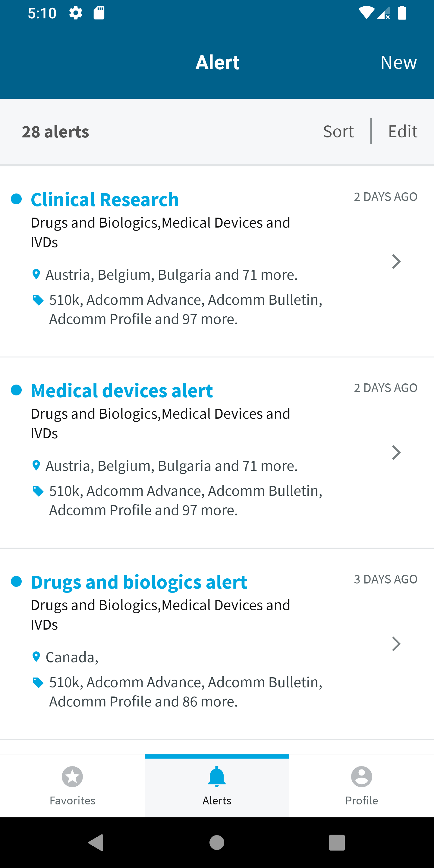Tap blue unread dot beside Clinical Research
434x868 pixels.
click(x=16, y=199)
